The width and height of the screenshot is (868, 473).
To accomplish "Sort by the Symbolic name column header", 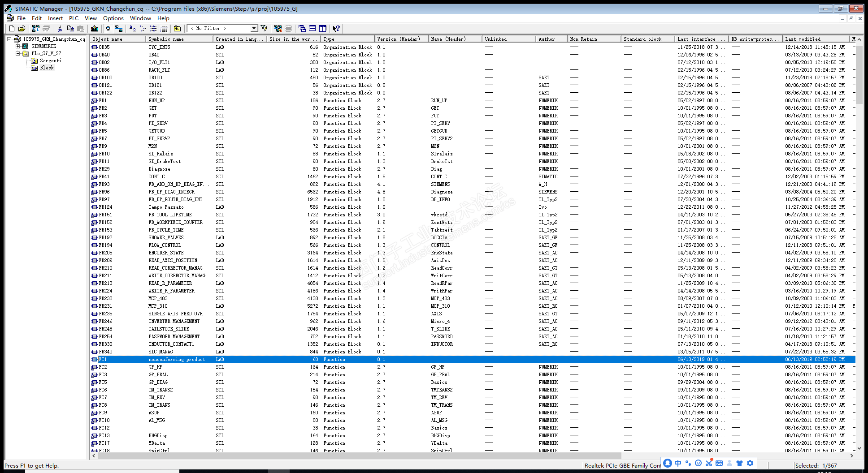I will [179, 39].
